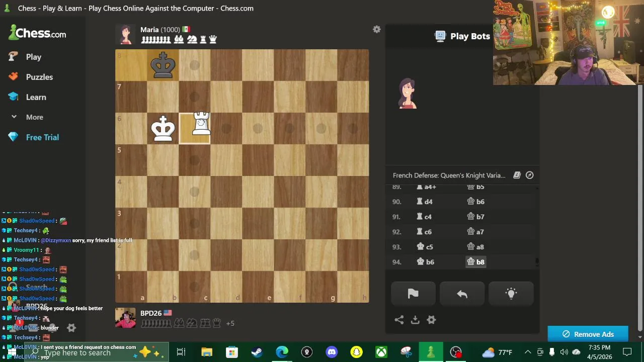The height and width of the screenshot is (362, 644).
Task: Open settings gear below the move list
Action: [431, 320]
